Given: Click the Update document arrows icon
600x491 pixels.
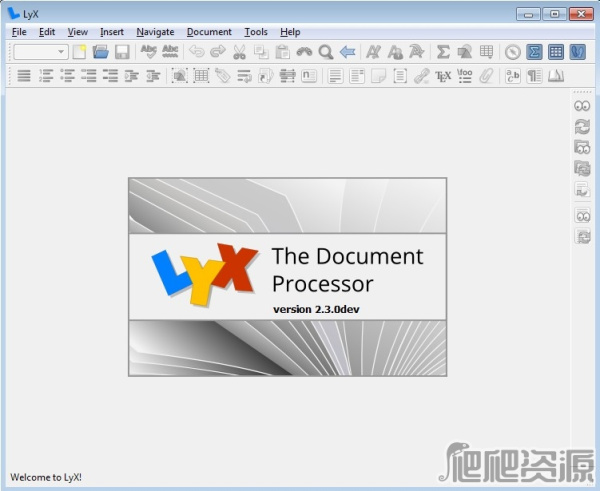Looking at the screenshot, I should click(582, 126).
